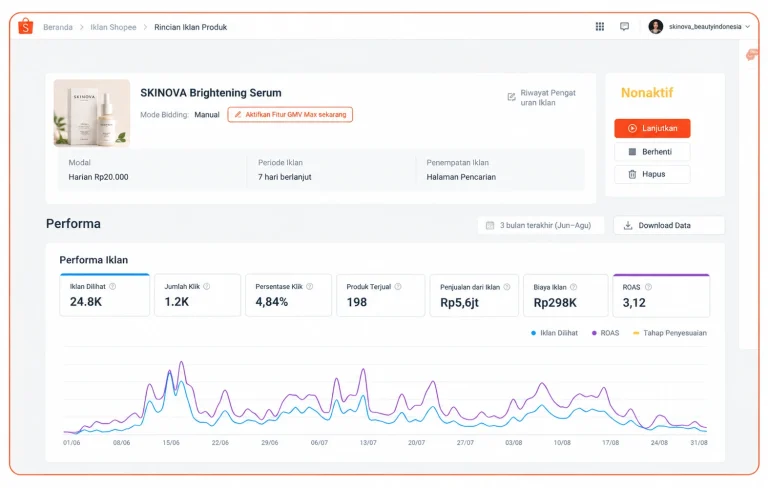Click the Halaman Pencarian placement value
The height and width of the screenshot is (488, 768).
[461, 177]
